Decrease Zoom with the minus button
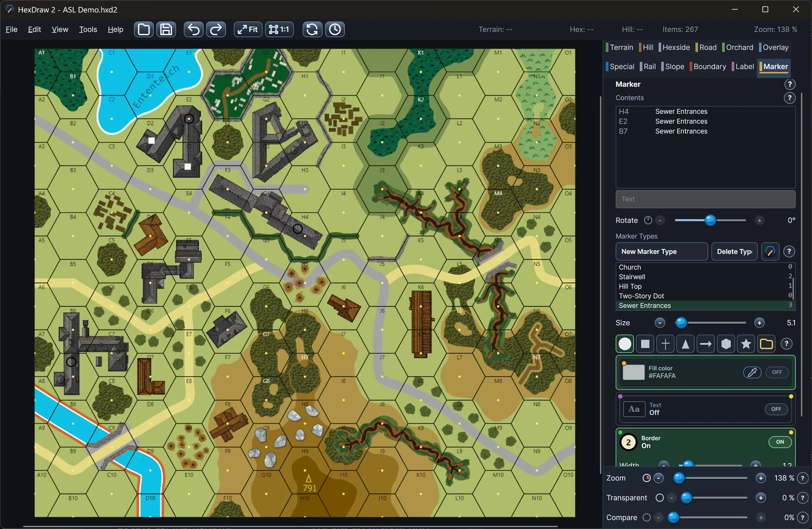The image size is (812, 529). point(659,478)
